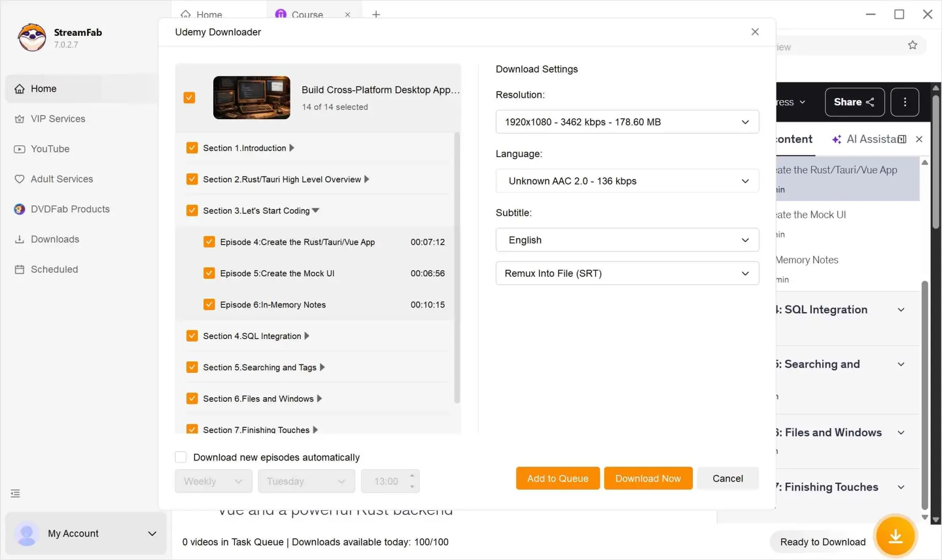
Task: Uncheck Section 3.Let's Start Coding
Action: [192, 211]
